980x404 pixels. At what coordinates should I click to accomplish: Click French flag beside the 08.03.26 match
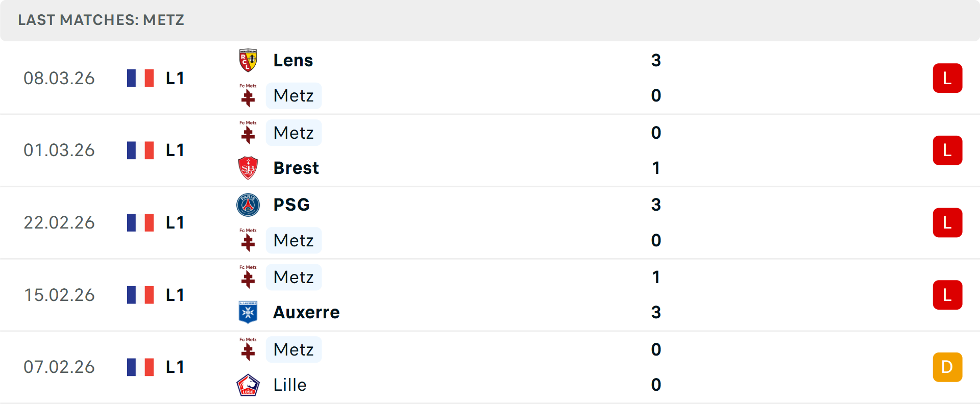click(140, 78)
